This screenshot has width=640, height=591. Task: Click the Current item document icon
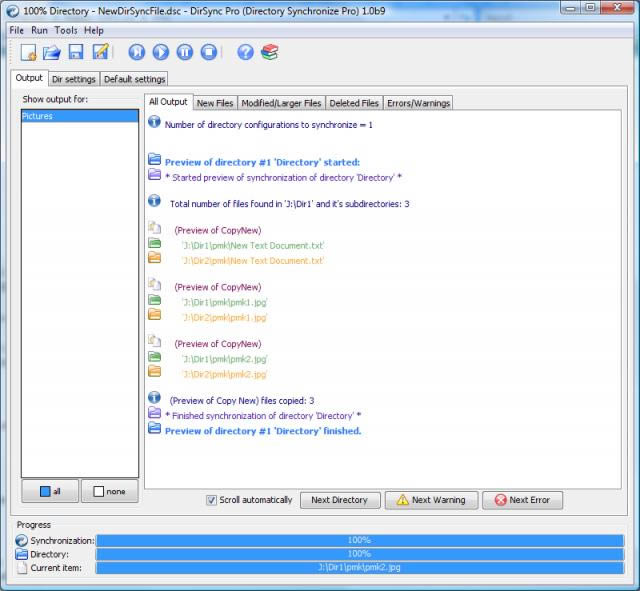click(x=23, y=568)
